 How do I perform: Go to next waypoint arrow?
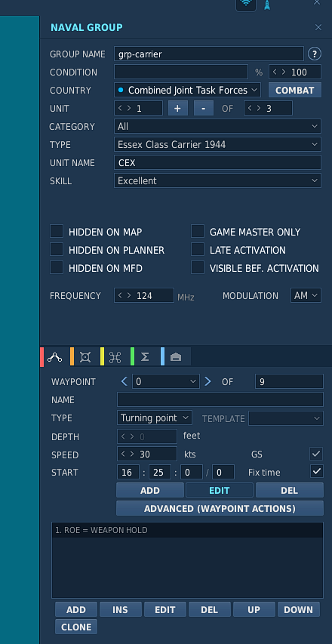point(207,381)
